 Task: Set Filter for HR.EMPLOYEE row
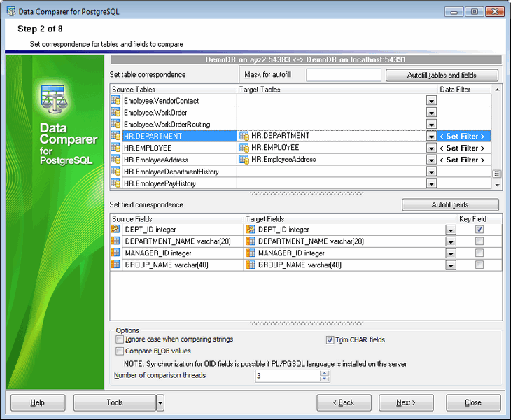coord(463,148)
